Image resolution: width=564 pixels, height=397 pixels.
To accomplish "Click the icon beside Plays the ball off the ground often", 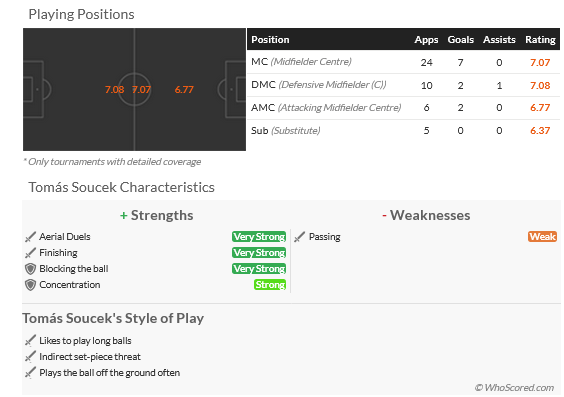I will tap(31, 373).
